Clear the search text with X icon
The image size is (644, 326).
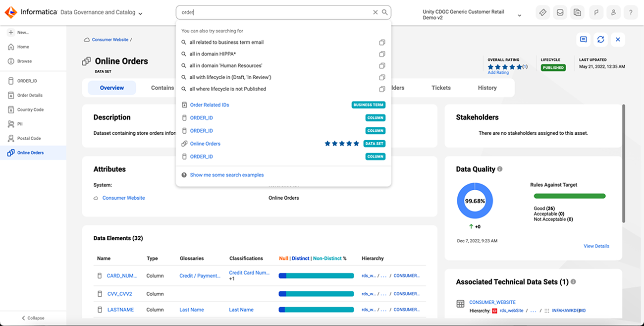(x=375, y=12)
